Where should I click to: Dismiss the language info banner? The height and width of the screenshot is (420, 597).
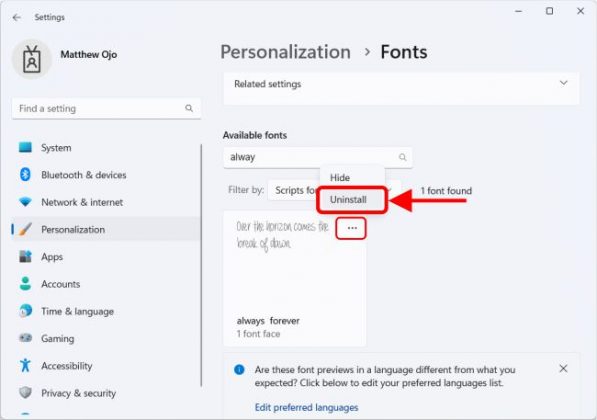point(563,369)
